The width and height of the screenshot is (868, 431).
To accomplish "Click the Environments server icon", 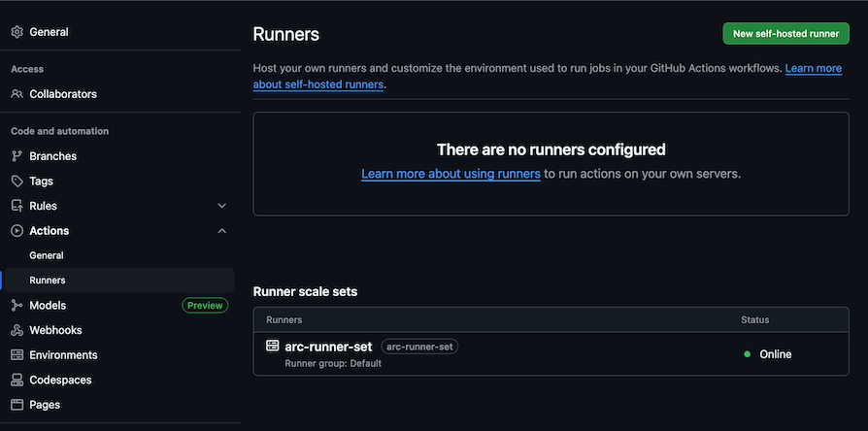I will coord(17,355).
